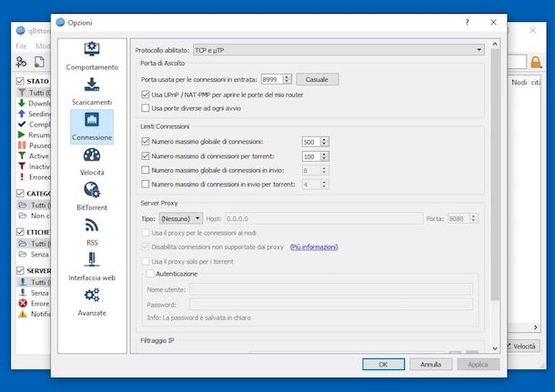555x392 pixels.
Task: Open the Velocità settings section
Action: pyautogui.click(x=92, y=162)
